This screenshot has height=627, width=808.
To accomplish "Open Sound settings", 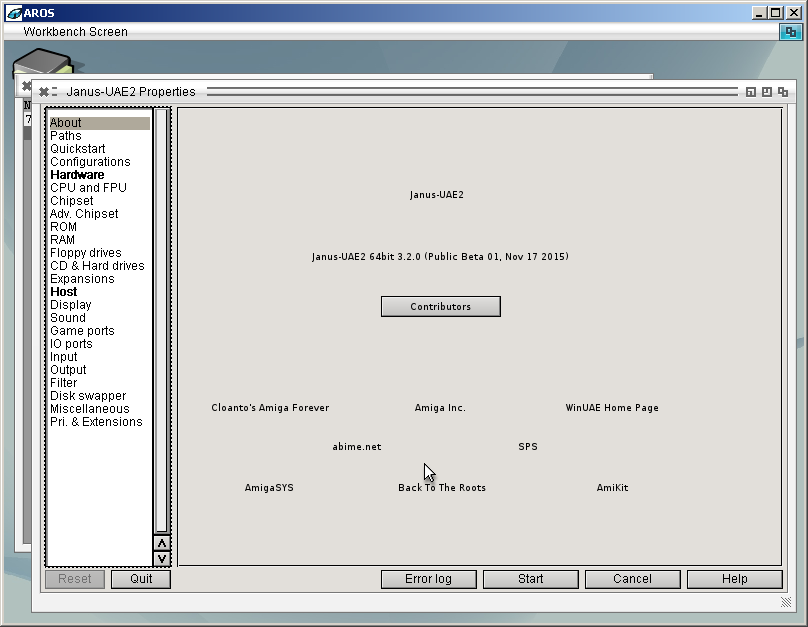I will coord(99,318).
